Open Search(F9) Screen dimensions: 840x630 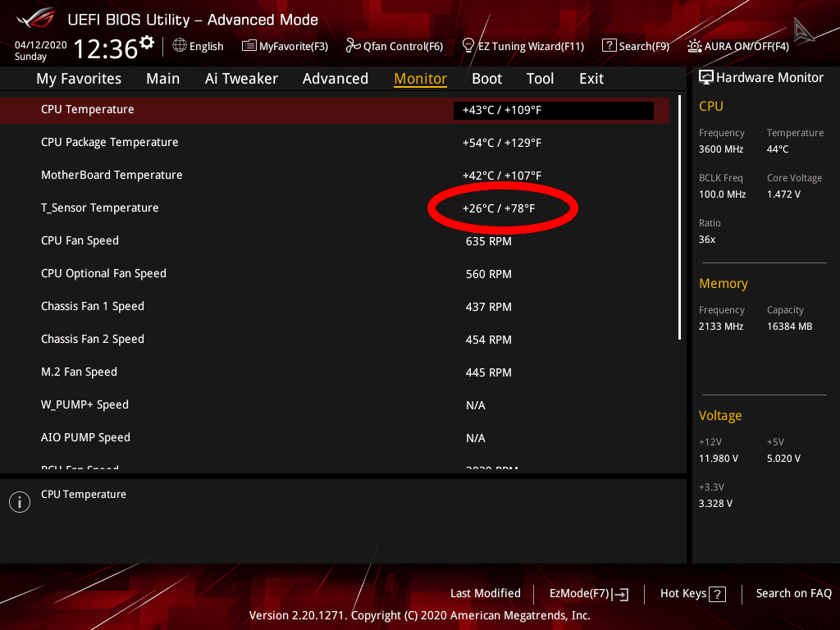click(x=636, y=46)
